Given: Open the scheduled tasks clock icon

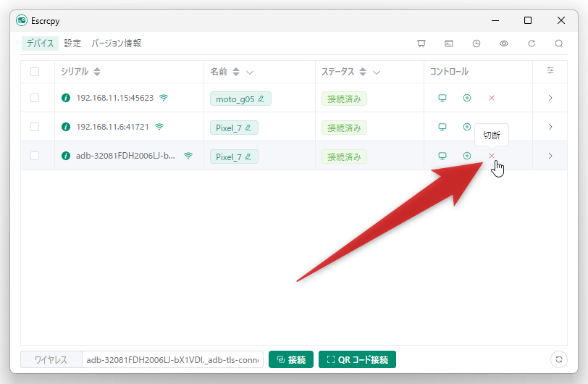Looking at the screenshot, I should [476, 43].
